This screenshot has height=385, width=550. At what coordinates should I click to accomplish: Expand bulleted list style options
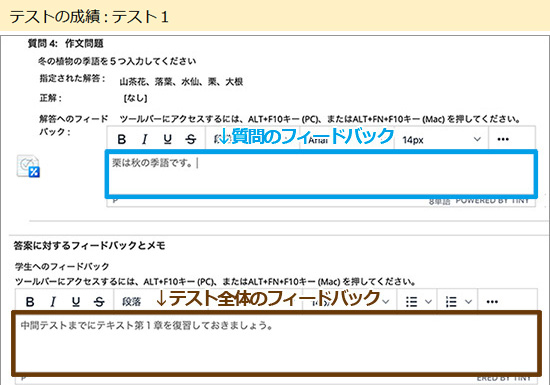click(428, 302)
